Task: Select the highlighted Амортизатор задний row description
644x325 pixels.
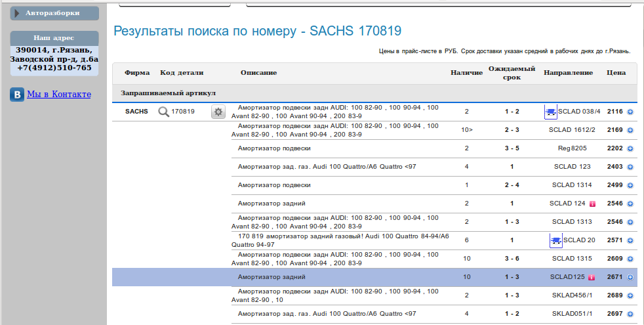Action: point(272,277)
